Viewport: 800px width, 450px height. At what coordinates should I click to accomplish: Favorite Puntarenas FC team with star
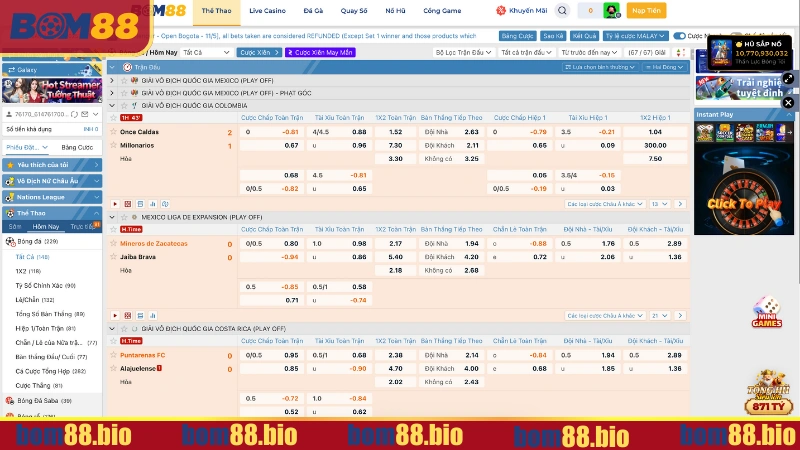[x=114, y=355]
